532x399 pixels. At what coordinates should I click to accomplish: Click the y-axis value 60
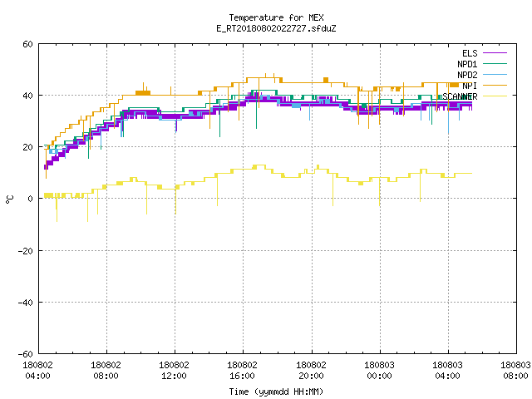27,44
